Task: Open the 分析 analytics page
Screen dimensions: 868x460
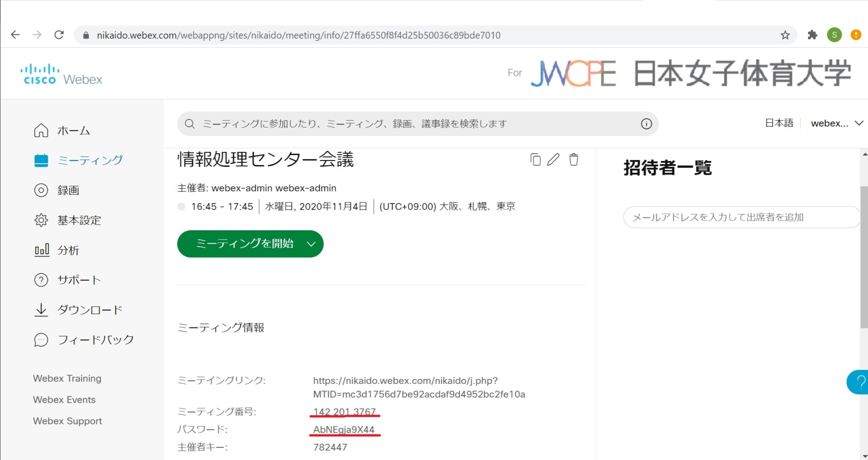Action: 67,250
